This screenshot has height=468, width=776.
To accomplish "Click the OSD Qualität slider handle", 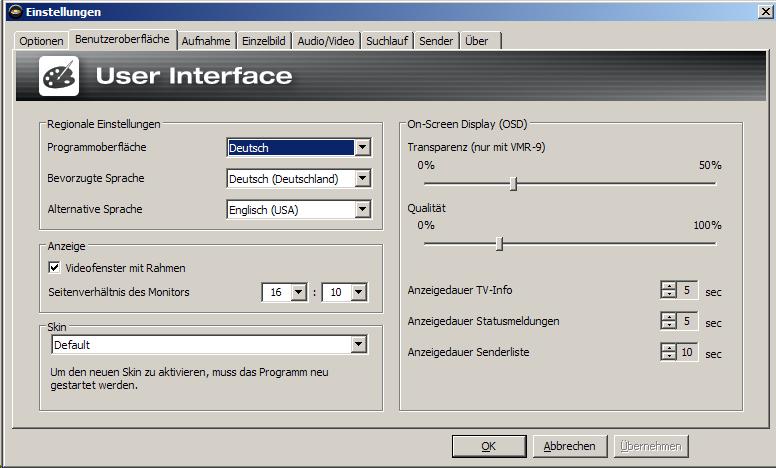I will pos(499,243).
